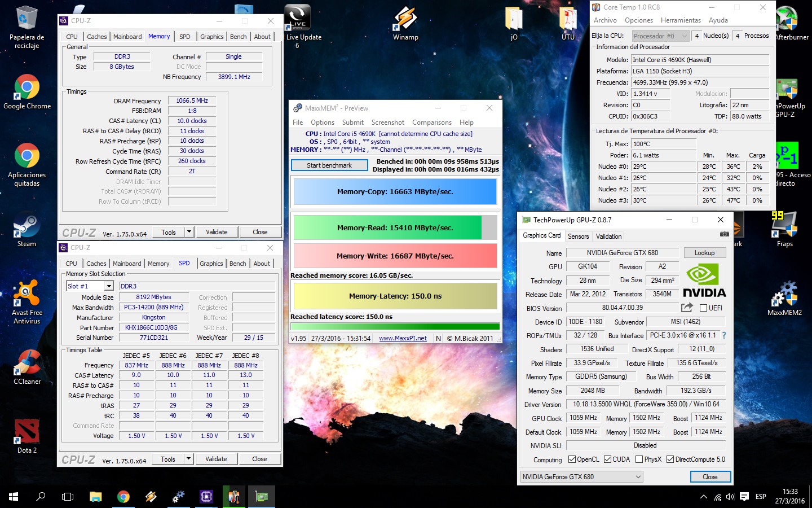This screenshot has width=812, height=508.
Task: Click Winamp lightning icon in taskbar
Action: 151,497
